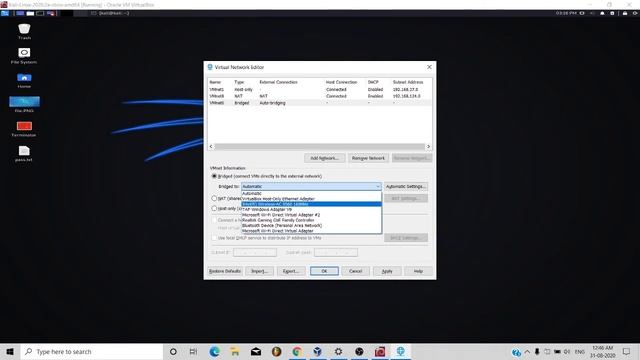Click the Add Network button
The image size is (640, 360).
pos(324,158)
